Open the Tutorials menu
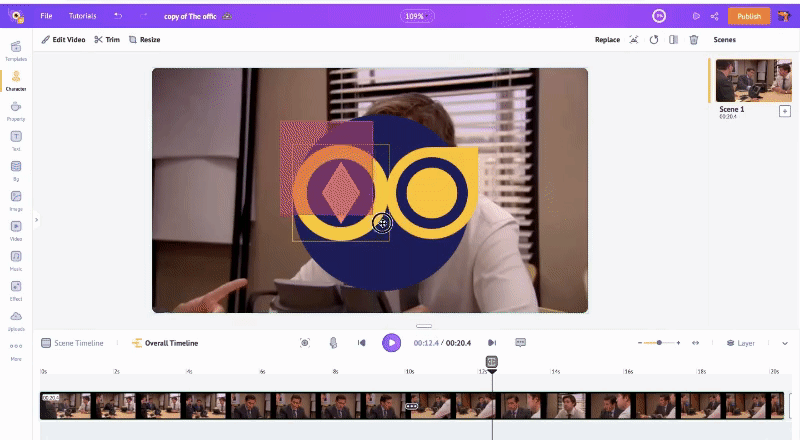Viewport: 800px width, 440px height. (82, 16)
